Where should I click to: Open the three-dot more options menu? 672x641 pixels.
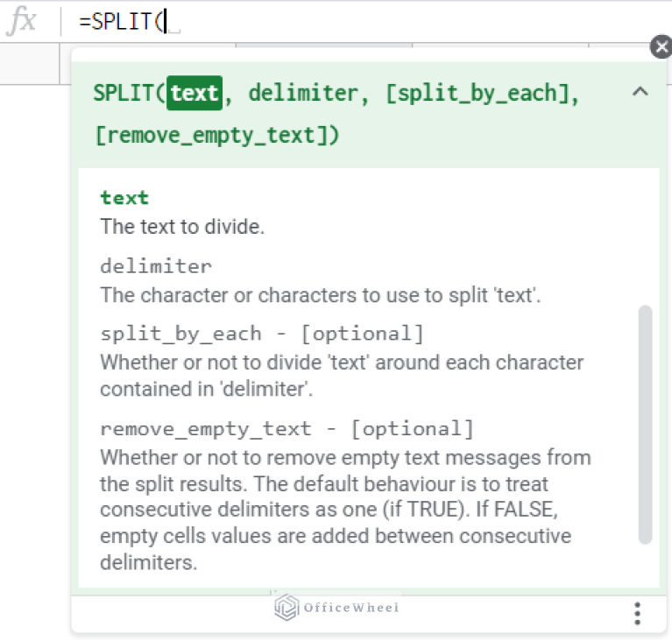click(x=637, y=614)
